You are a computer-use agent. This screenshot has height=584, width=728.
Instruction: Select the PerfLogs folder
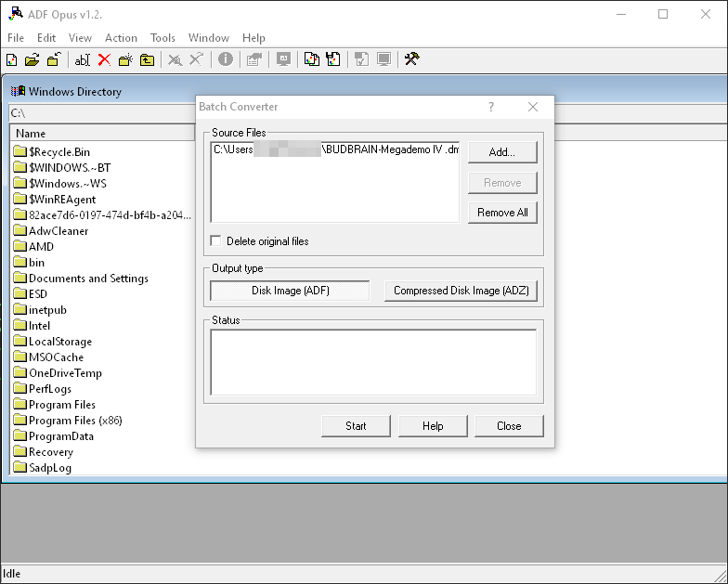point(43,388)
